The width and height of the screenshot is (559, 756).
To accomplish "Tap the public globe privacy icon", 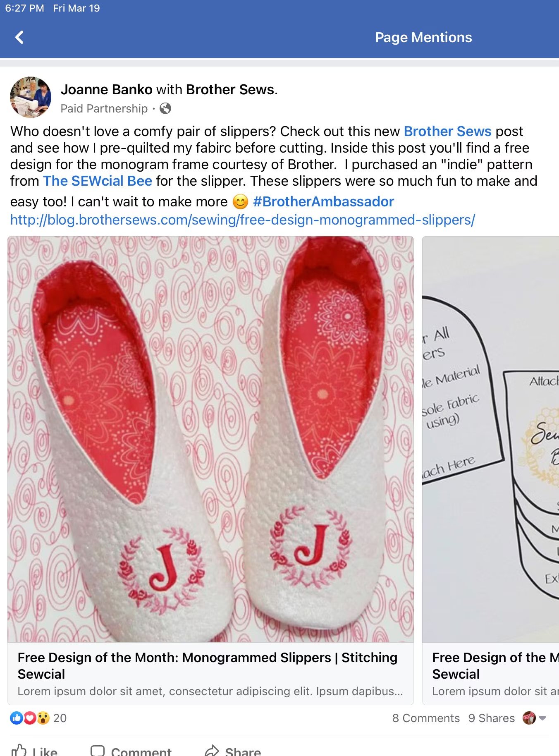I will point(165,108).
